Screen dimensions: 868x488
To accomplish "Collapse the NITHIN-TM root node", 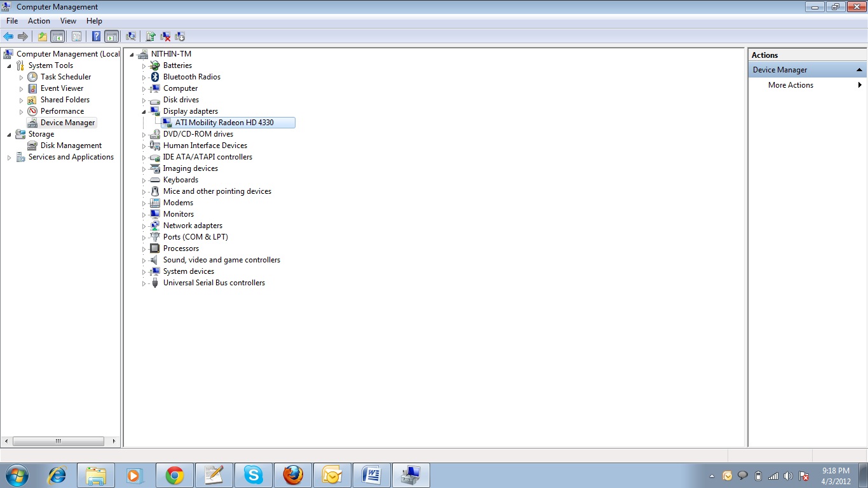I will coord(132,55).
